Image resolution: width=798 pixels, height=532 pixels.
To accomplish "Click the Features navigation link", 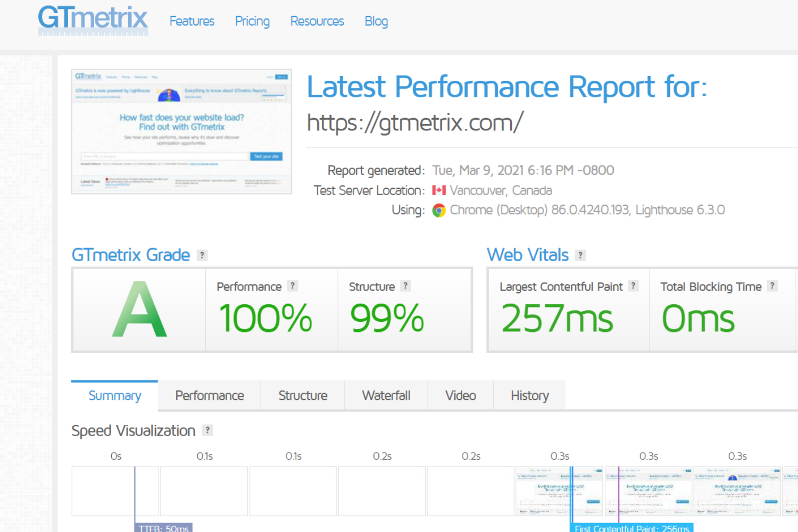I will [192, 21].
